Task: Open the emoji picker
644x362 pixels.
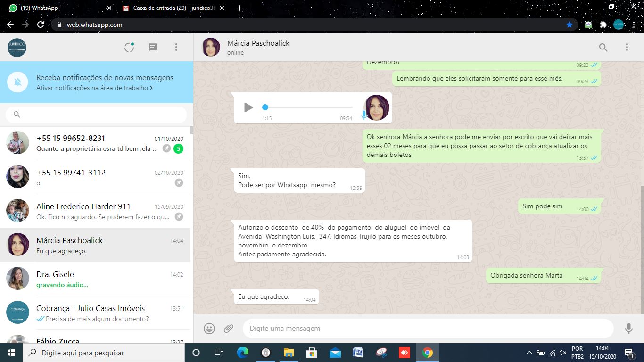Action: pyautogui.click(x=209, y=329)
